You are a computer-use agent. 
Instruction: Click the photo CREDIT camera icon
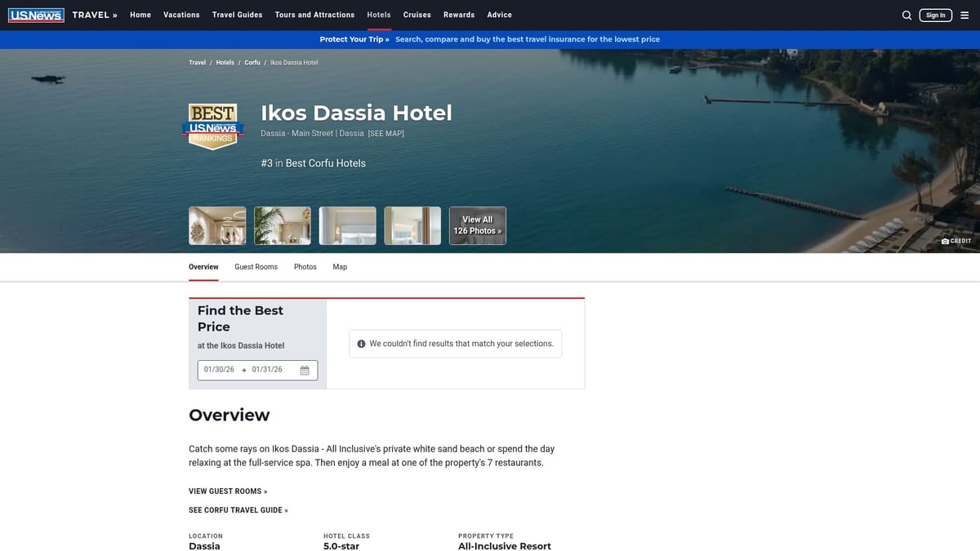pos(945,240)
